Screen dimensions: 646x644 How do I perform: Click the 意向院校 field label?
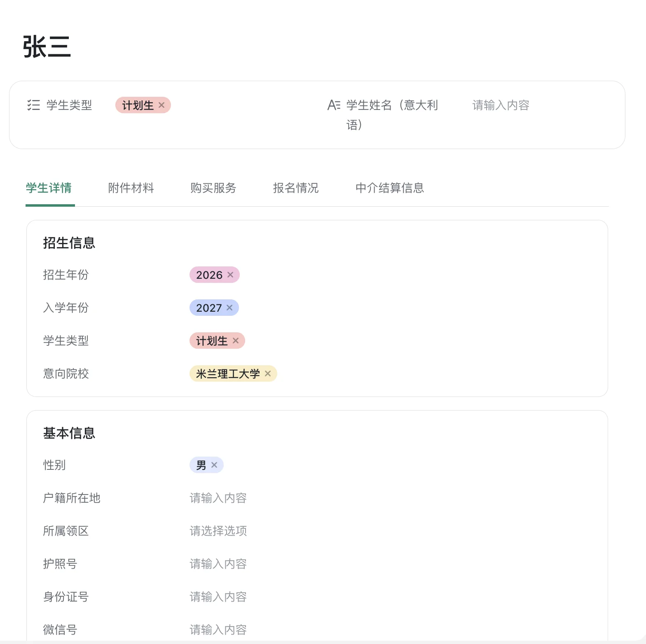(66, 373)
